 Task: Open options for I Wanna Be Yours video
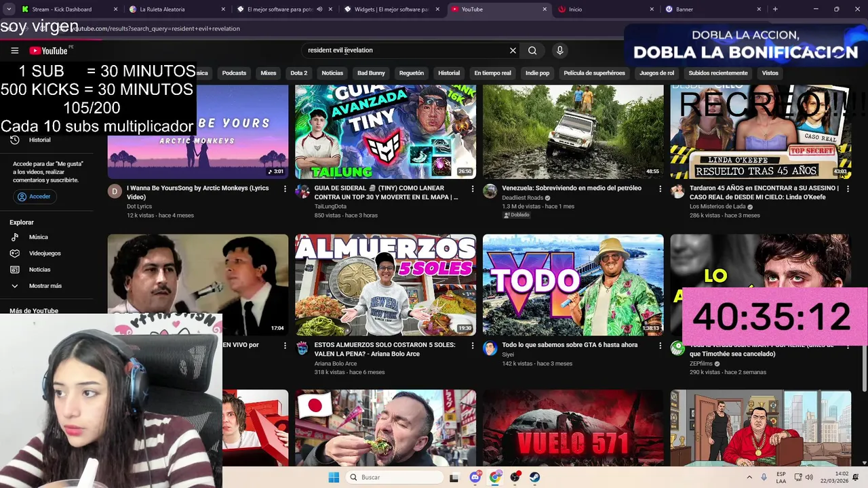tap(285, 189)
